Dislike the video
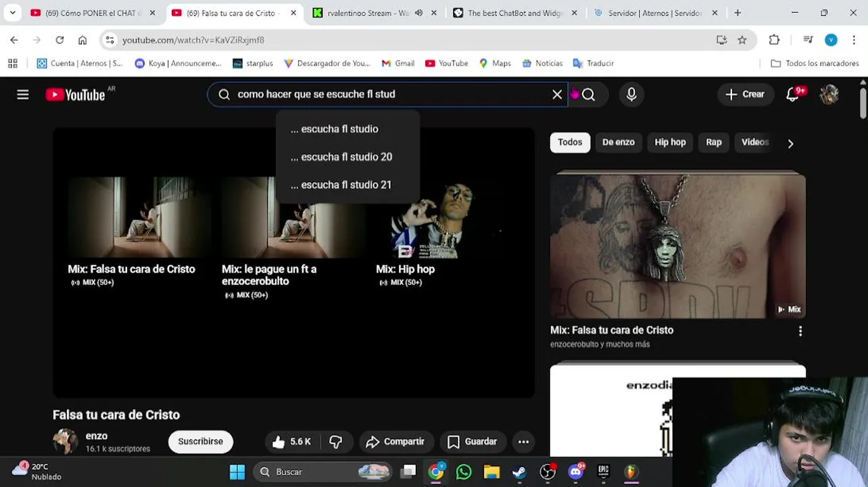Viewport: 868px width, 487px height. click(x=336, y=442)
